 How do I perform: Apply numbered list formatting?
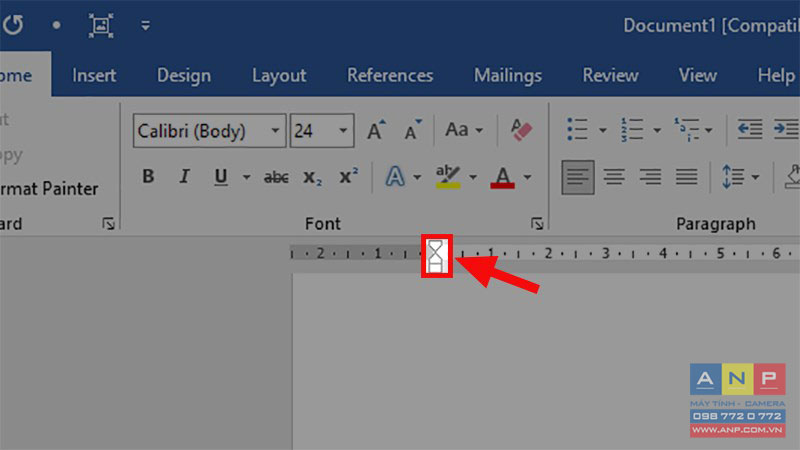(632, 130)
